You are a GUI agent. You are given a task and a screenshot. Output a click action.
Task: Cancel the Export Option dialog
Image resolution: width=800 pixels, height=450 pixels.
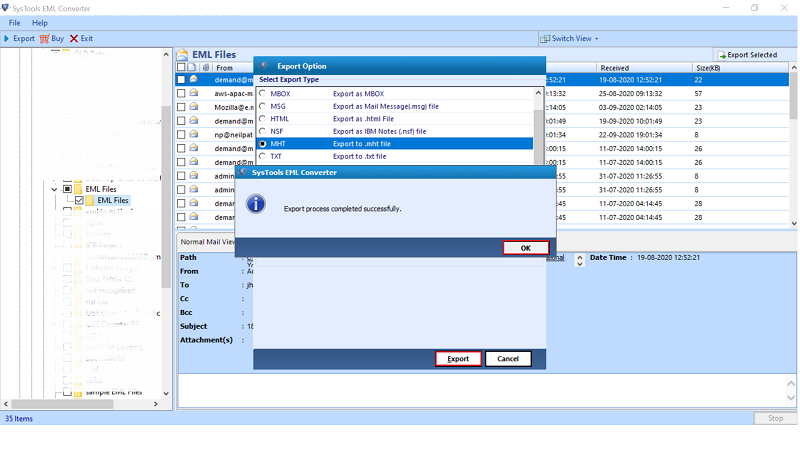click(508, 359)
